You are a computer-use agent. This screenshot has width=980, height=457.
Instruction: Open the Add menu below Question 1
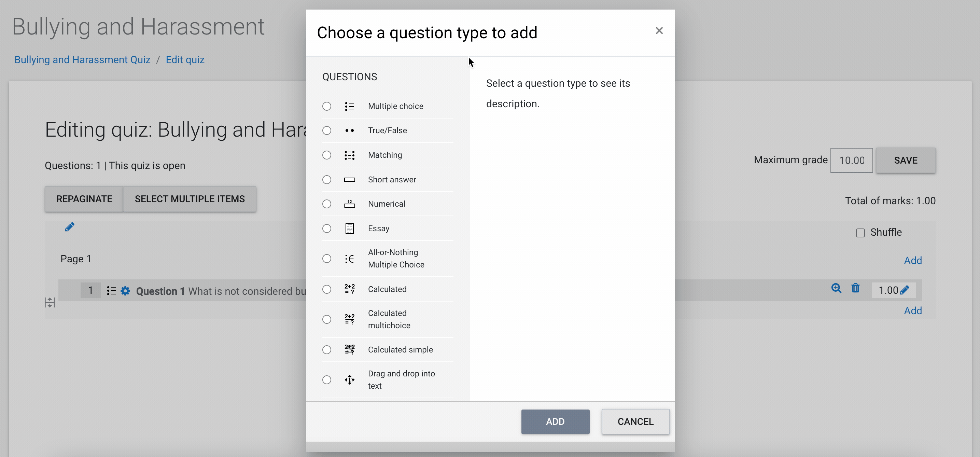click(913, 311)
